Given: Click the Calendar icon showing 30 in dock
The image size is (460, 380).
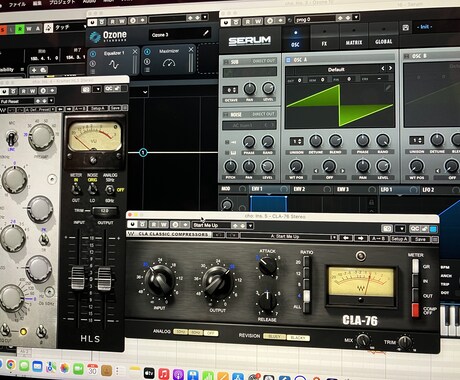Looking at the screenshot, I should (92, 370).
